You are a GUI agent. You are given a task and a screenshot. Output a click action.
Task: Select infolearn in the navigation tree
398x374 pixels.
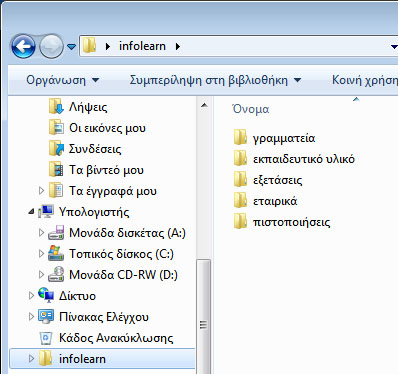tap(82, 359)
